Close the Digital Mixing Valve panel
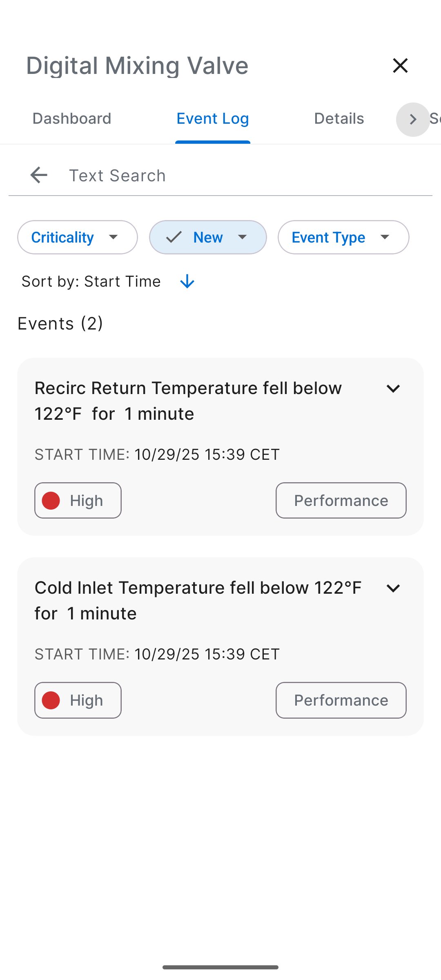The width and height of the screenshot is (441, 980). click(x=400, y=65)
